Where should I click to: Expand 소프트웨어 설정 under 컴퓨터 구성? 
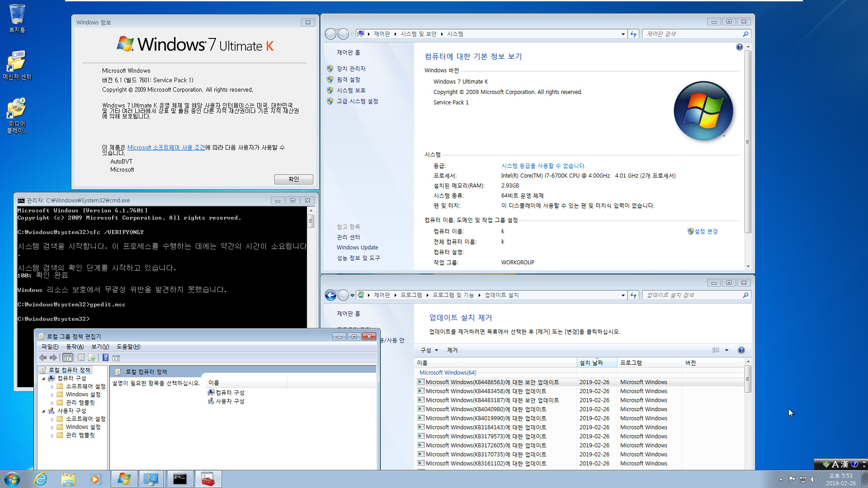coord(52,387)
